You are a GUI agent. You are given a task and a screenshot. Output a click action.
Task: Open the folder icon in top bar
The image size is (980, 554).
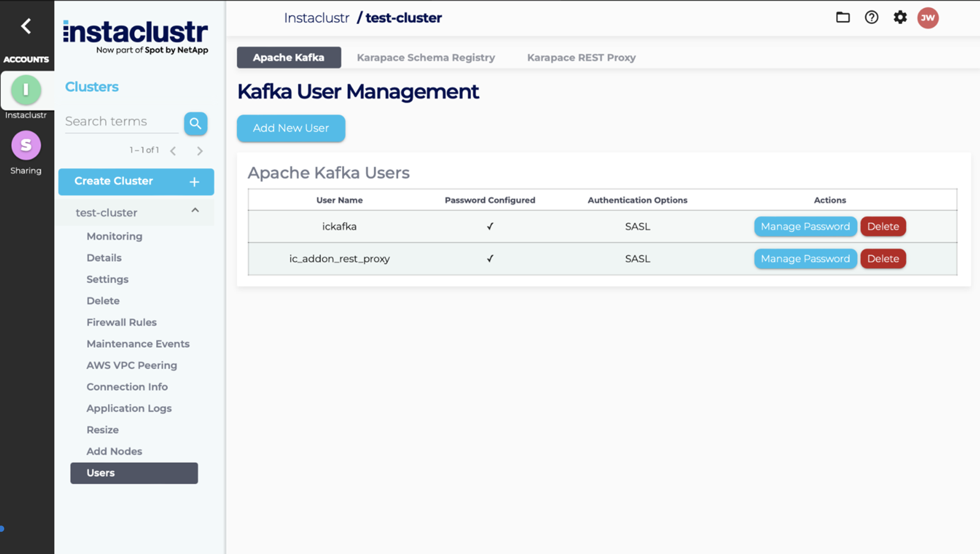click(843, 17)
